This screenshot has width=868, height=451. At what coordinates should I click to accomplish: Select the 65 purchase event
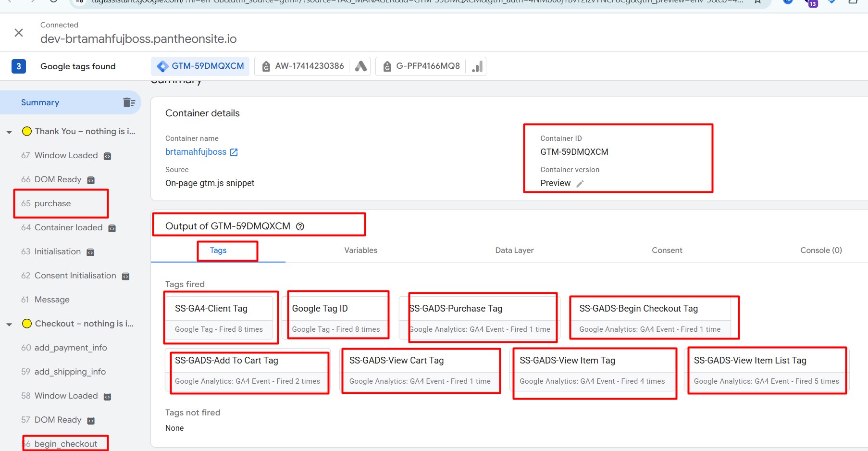(52, 203)
